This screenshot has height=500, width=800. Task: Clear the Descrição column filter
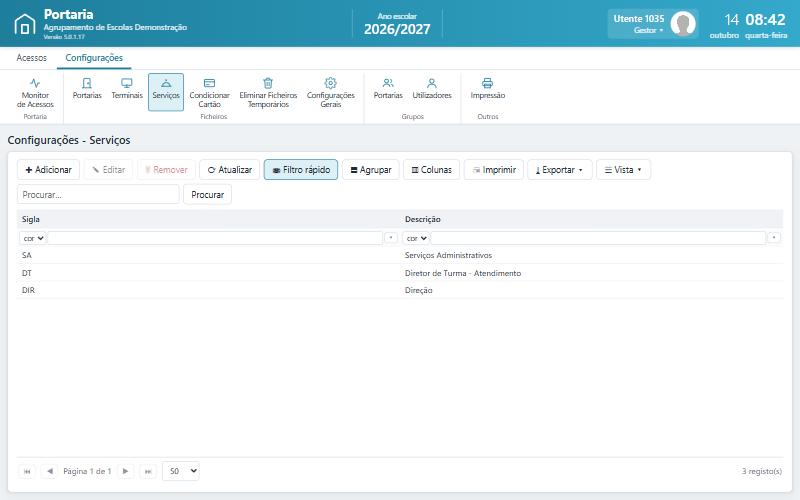click(x=774, y=238)
